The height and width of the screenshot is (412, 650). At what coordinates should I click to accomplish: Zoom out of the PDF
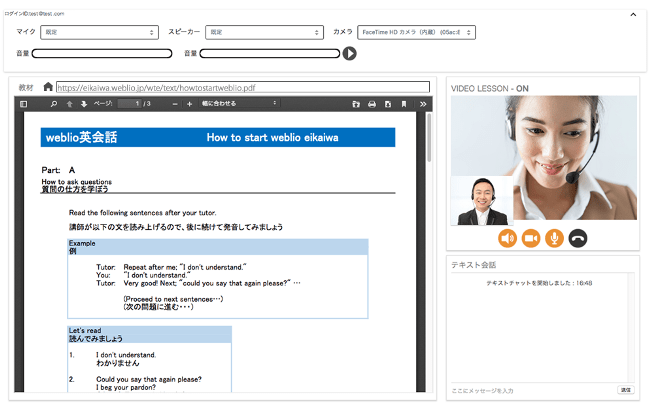point(175,104)
